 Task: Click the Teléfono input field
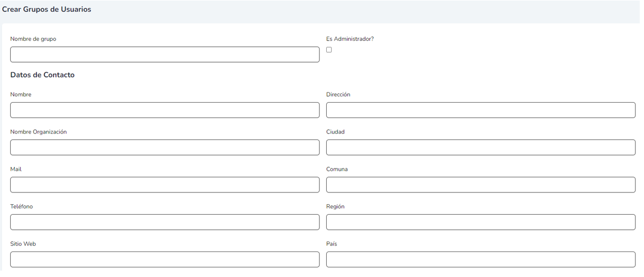(x=165, y=222)
